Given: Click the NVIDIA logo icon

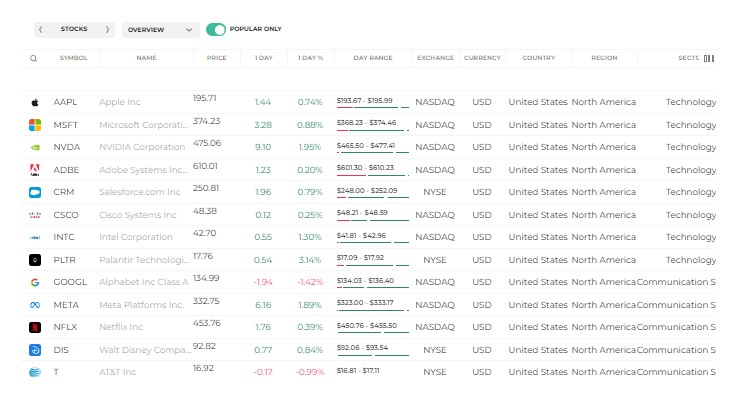Looking at the screenshot, I should (x=35, y=147).
